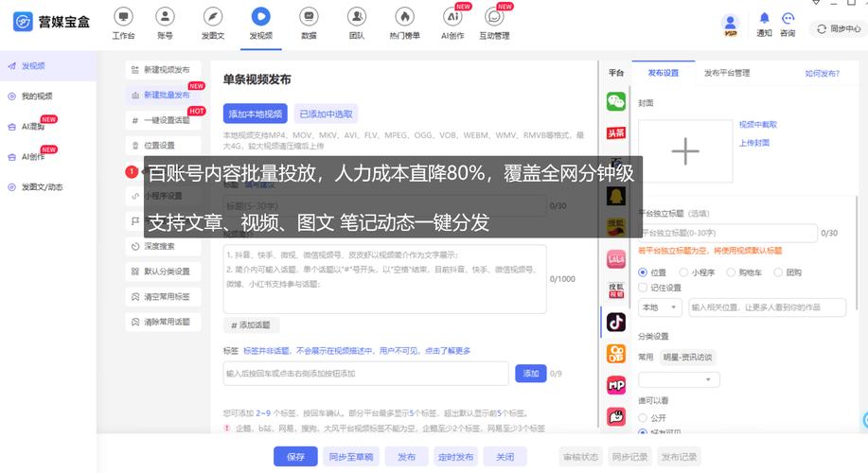Open the 通知 notification bell
868x473 pixels.
[x=764, y=23]
